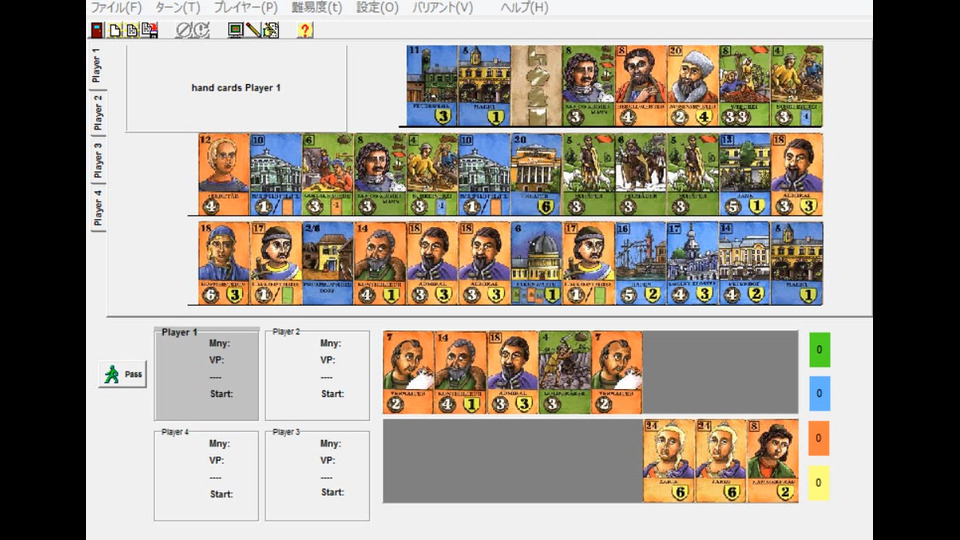Pick the cost-6 green snowy hunter card
Screen dimensions: 960x540
pos(640,174)
